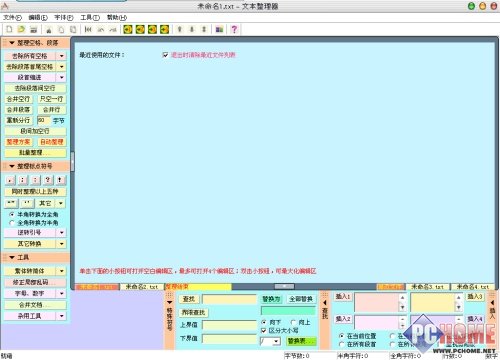Click the 查找 button in search panel

pyautogui.click(x=189, y=299)
